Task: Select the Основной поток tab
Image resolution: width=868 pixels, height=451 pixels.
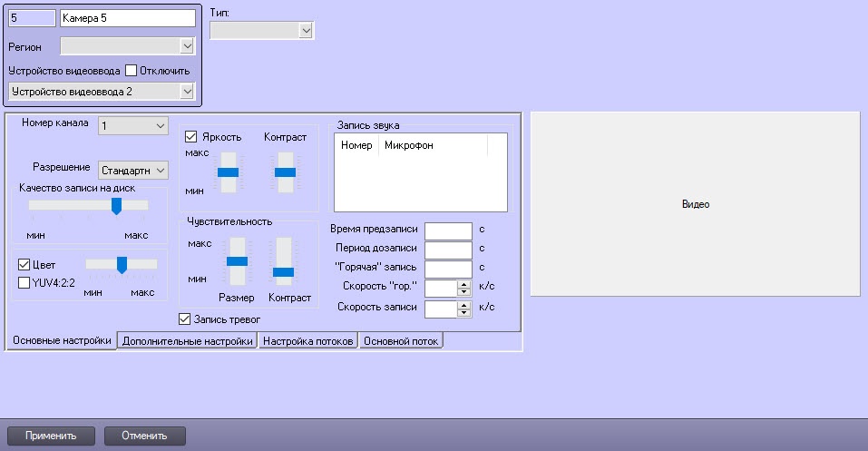Action: pos(401,341)
